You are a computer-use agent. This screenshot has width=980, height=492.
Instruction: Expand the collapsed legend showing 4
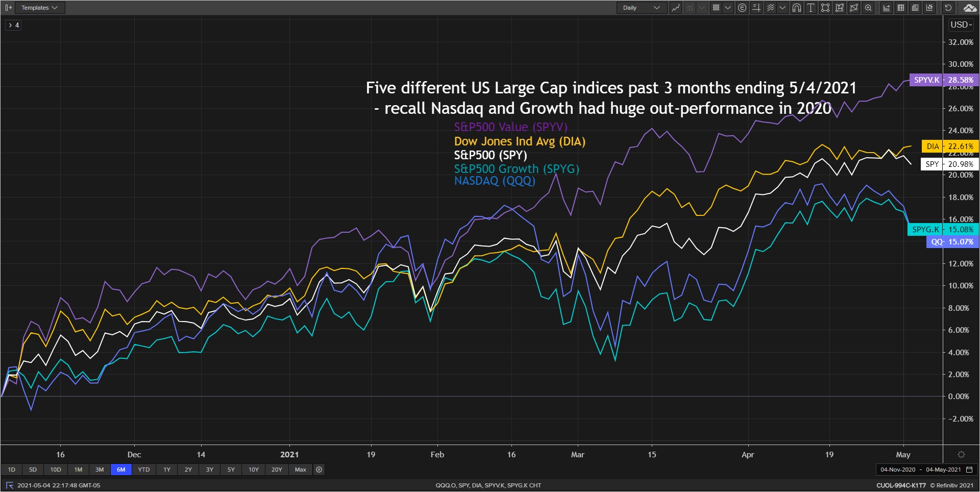14,25
